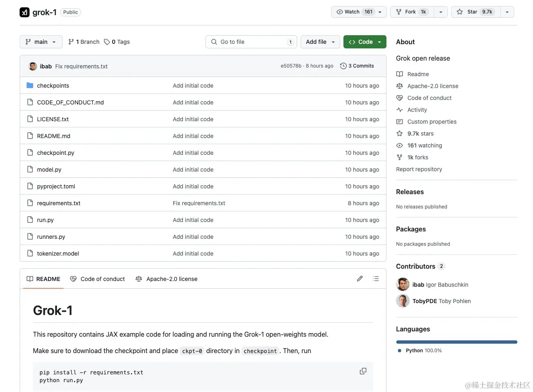Click the pencil edit README icon
The height and width of the screenshot is (392, 533).
360,279
